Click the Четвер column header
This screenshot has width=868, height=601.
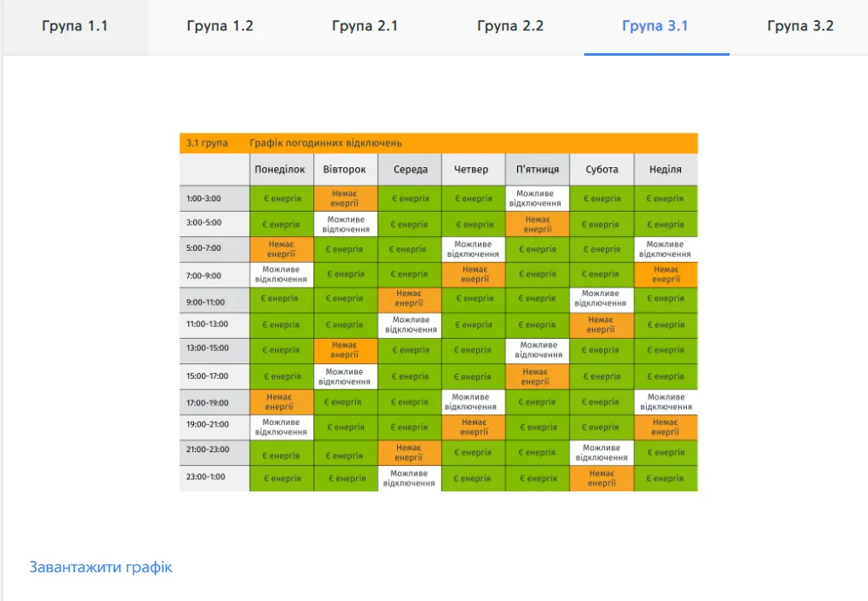coord(472,170)
